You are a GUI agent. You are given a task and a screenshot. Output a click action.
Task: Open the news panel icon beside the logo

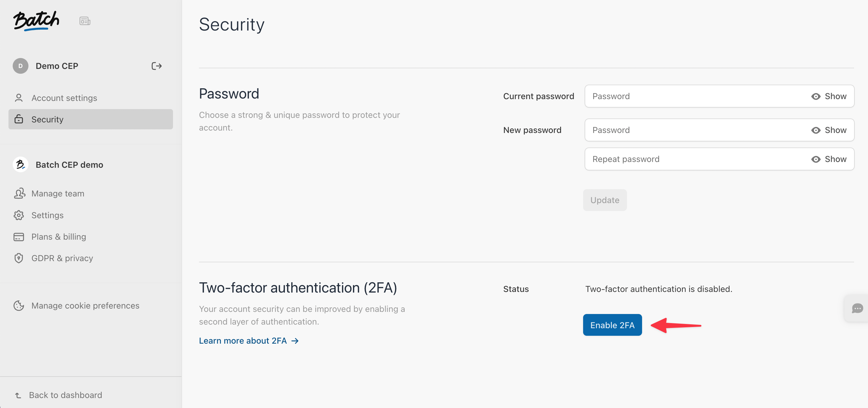[x=85, y=21]
